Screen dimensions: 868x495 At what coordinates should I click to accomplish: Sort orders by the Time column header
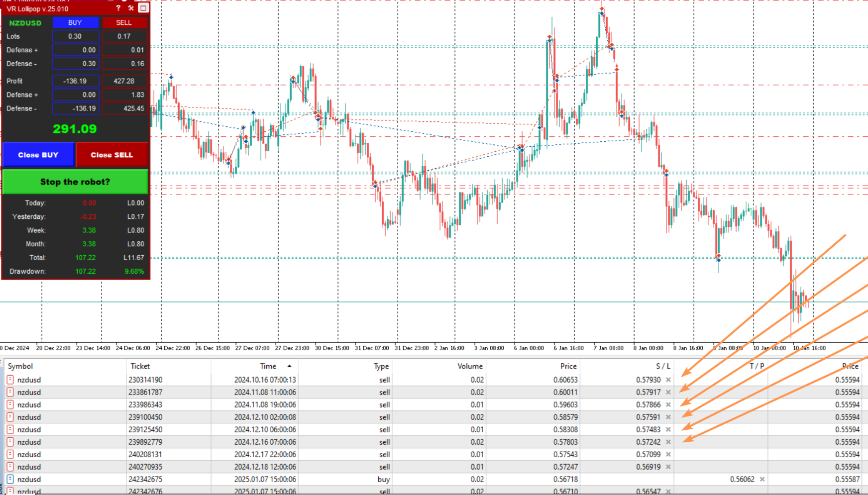[x=268, y=366]
